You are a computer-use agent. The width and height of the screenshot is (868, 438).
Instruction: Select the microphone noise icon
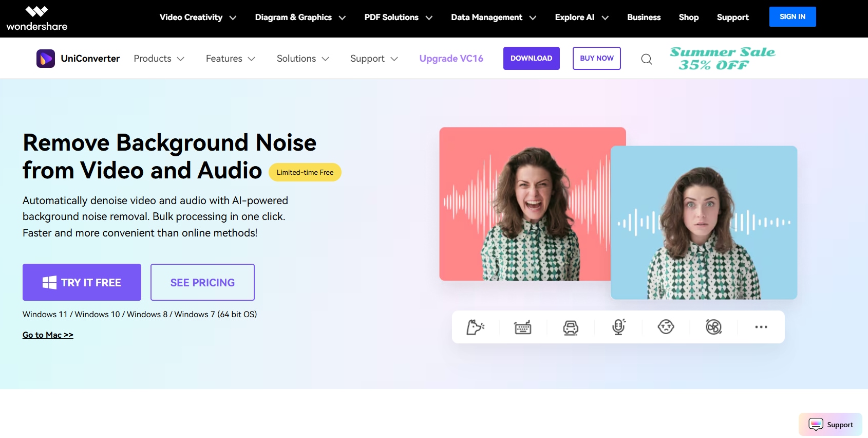619,327
